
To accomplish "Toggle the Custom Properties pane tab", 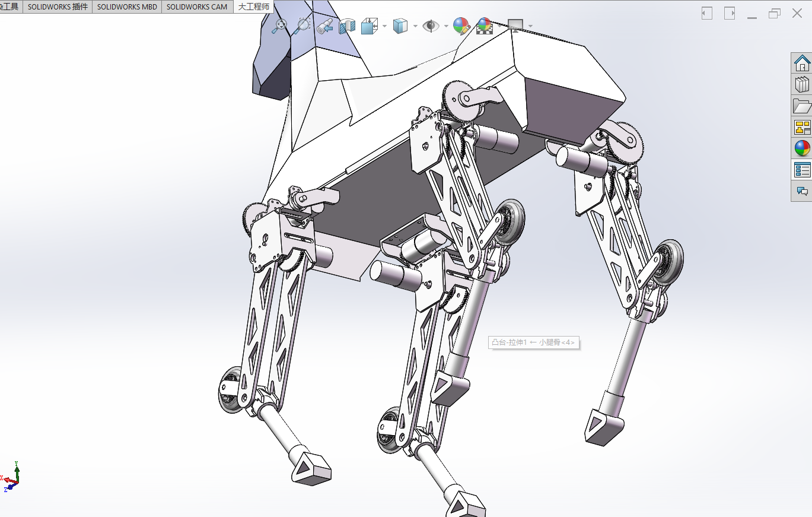I will coord(802,170).
